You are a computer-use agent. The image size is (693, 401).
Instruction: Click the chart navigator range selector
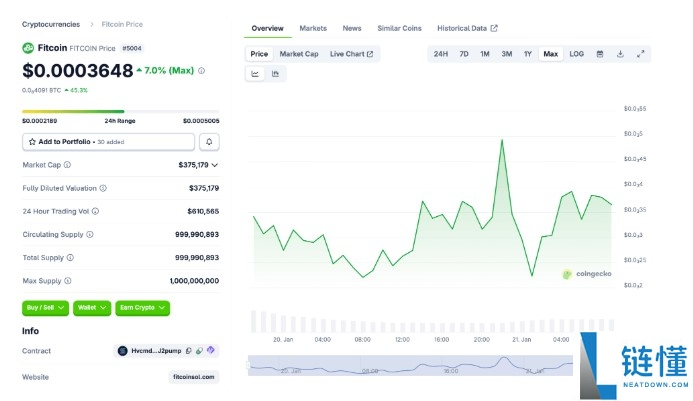(410, 365)
